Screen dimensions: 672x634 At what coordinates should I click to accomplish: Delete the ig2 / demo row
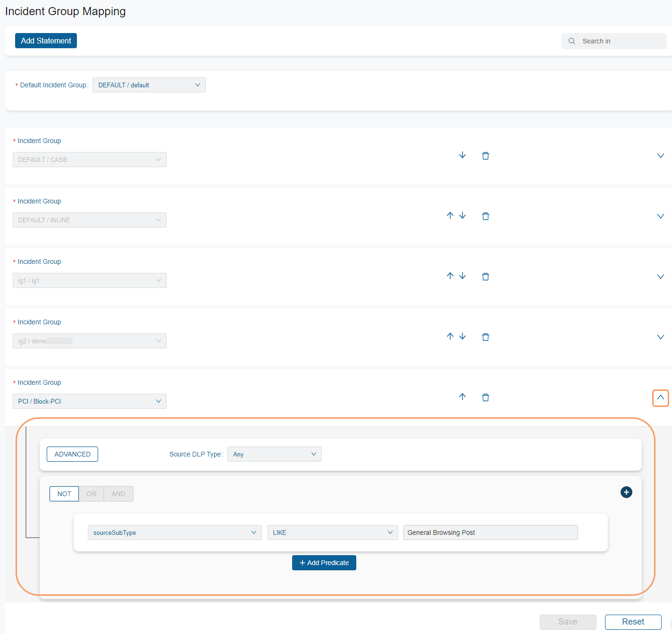pyautogui.click(x=485, y=337)
